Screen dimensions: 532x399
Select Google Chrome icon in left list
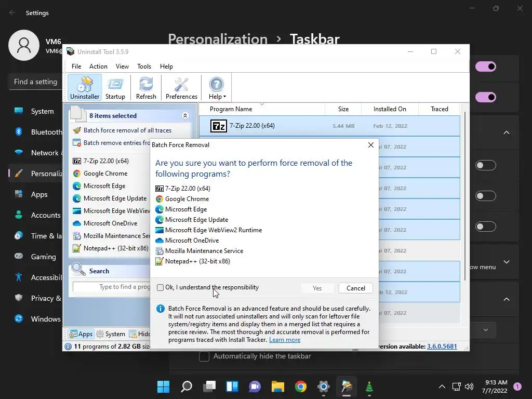(77, 174)
